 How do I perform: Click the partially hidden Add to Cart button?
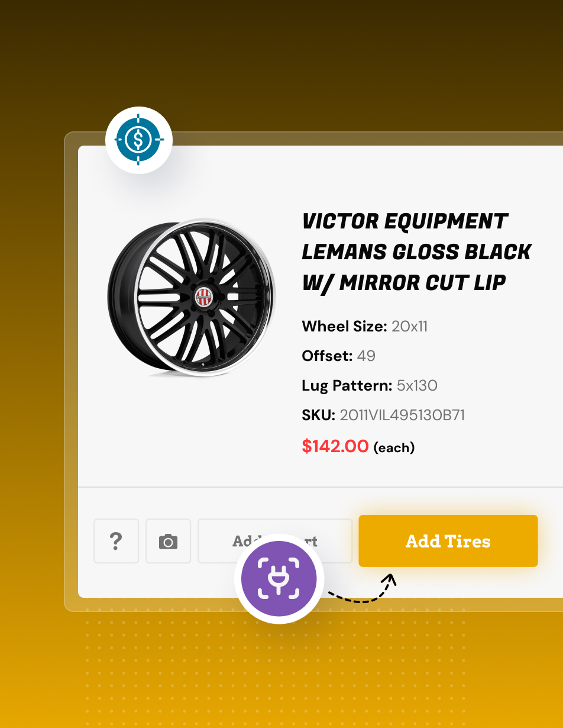pos(275,541)
